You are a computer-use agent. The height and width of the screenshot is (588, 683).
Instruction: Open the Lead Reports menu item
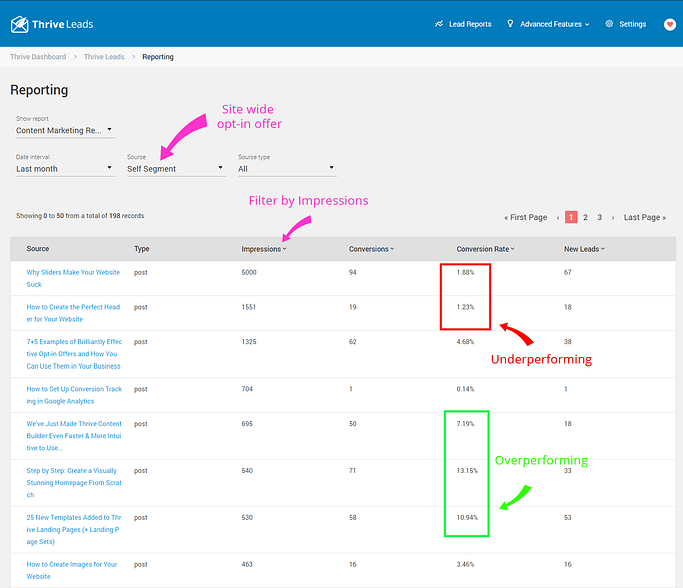pos(470,24)
